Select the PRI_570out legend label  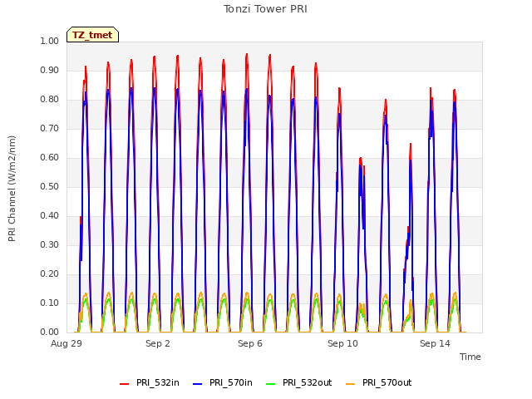(x=387, y=382)
